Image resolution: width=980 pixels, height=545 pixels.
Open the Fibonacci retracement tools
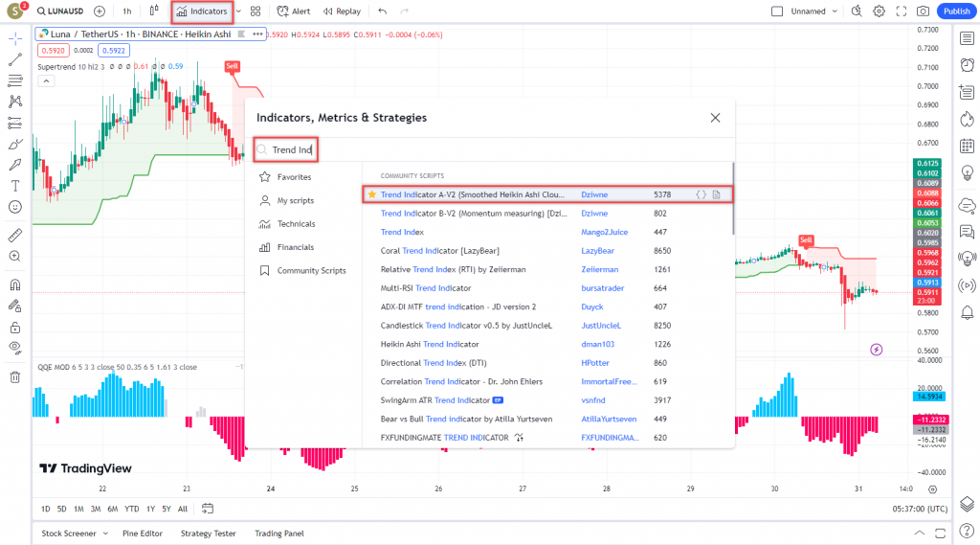[15, 80]
